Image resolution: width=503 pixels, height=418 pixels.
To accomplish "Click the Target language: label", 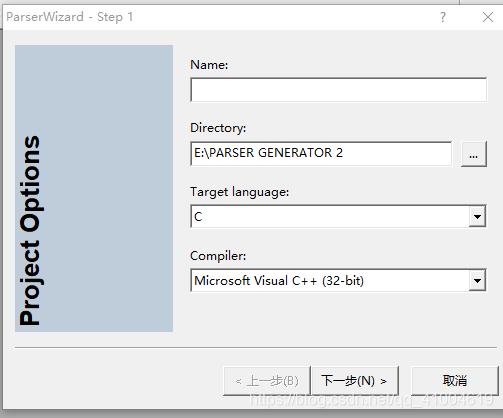I will (x=239, y=192).
